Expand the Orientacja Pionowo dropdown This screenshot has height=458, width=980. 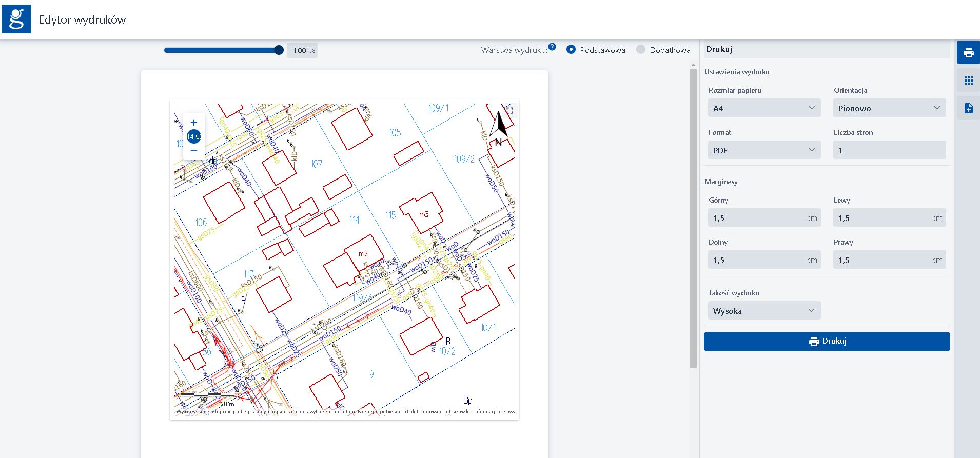pos(889,108)
